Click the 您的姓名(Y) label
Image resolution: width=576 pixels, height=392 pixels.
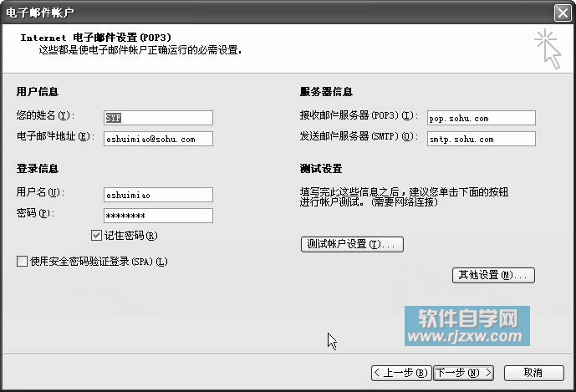point(45,115)
